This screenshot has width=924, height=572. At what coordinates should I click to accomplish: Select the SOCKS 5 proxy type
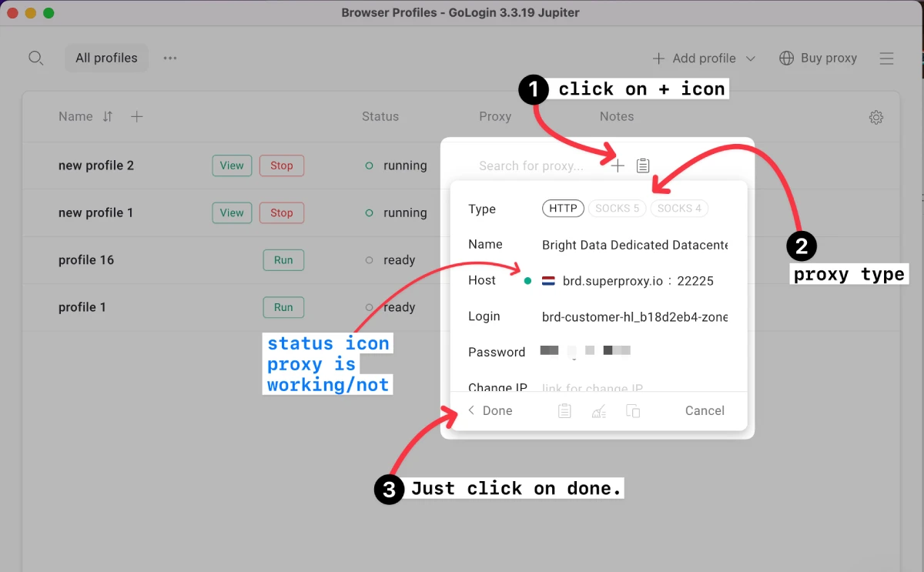coord(617,208)
